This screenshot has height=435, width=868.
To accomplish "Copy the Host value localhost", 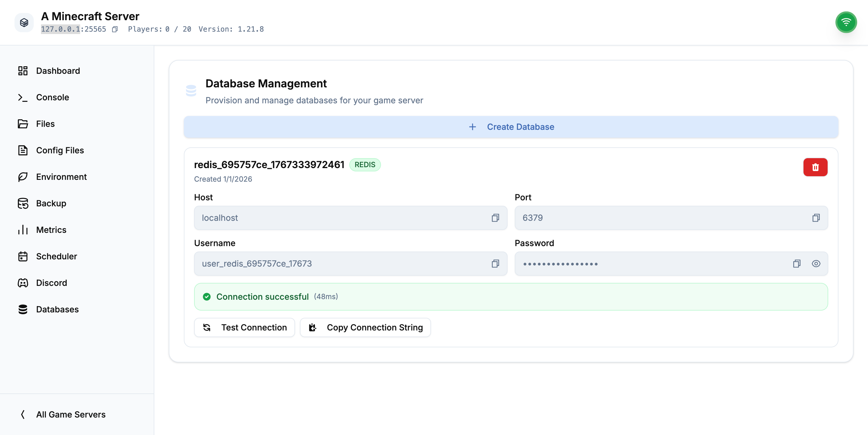I will tap(495, 218).
